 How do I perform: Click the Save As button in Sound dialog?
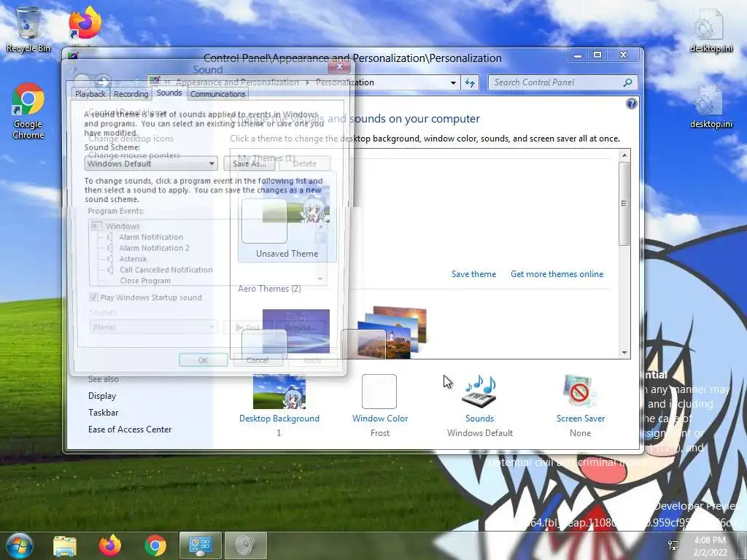(249, 163)
